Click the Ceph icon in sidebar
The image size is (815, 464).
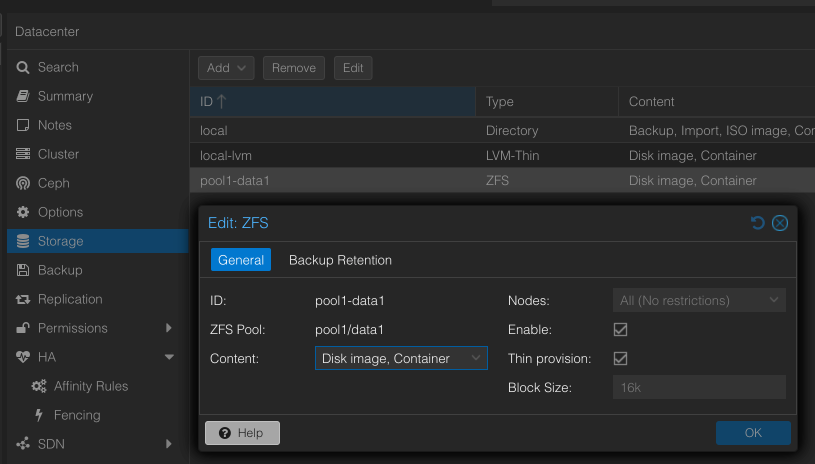[x=22, y=183]
